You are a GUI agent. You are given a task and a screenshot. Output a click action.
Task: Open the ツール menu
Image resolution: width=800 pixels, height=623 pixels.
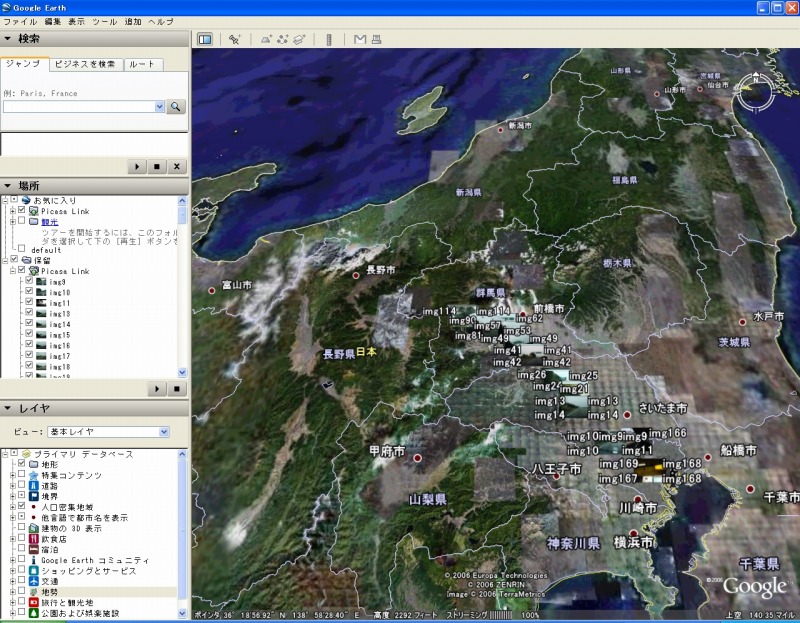click(x=104, y=21)
